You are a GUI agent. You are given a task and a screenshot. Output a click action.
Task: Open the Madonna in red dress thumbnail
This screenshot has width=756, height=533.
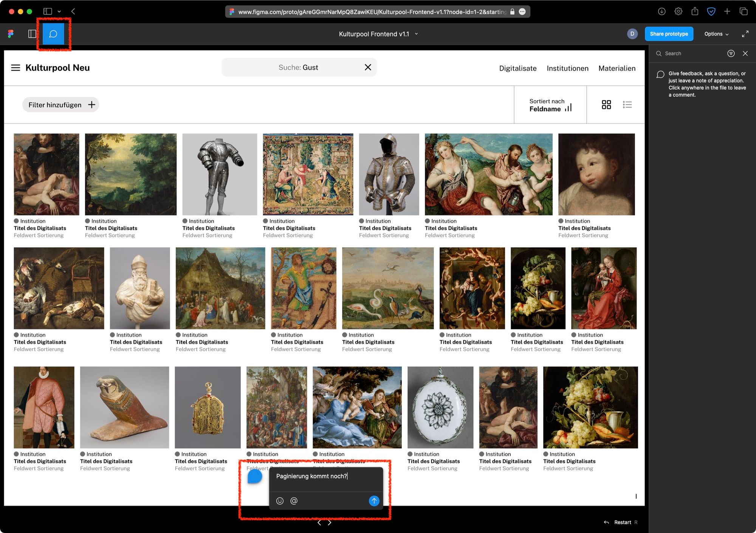click(604, 288)
